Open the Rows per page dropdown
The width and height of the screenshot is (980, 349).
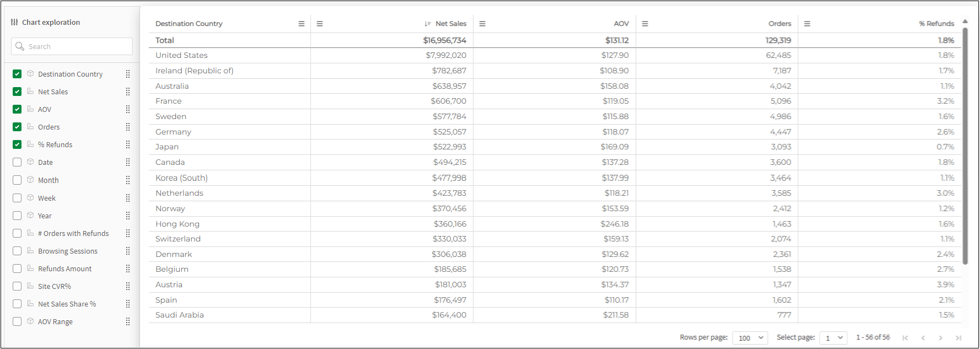click(750, 338)
